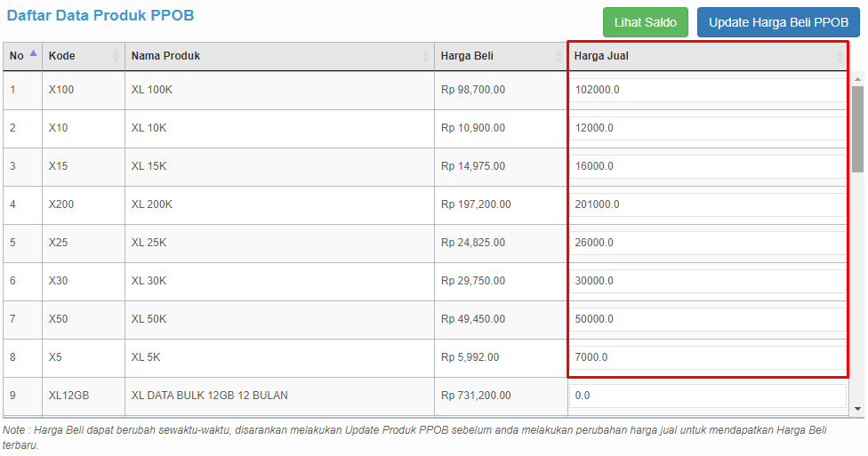The width and height of the screenshot is (868, 456).
Task: Click product name XL 15K
Action: [x=149, y=166]
